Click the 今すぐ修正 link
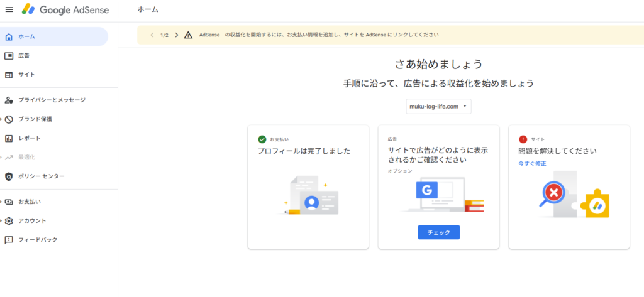644x297 pixels. [532, 163]
